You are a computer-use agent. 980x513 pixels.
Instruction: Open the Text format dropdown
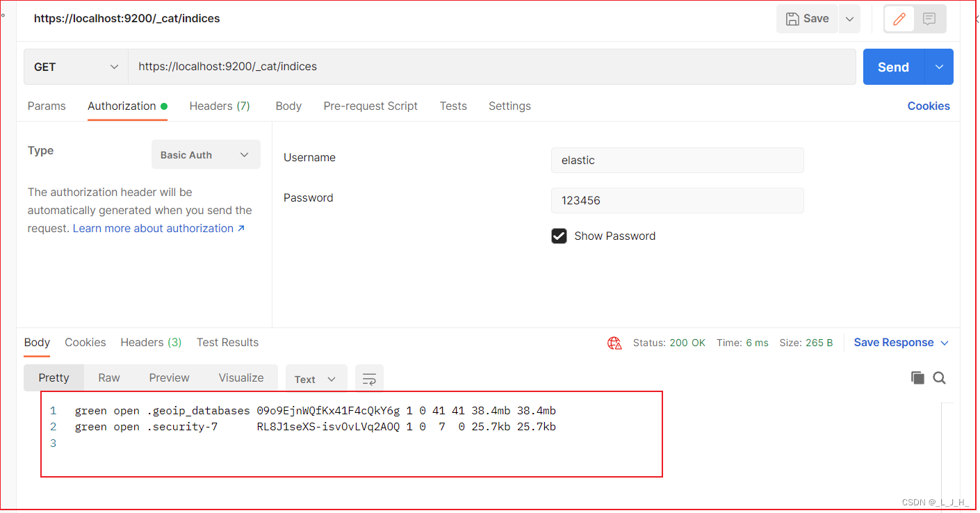click(316, 379)
